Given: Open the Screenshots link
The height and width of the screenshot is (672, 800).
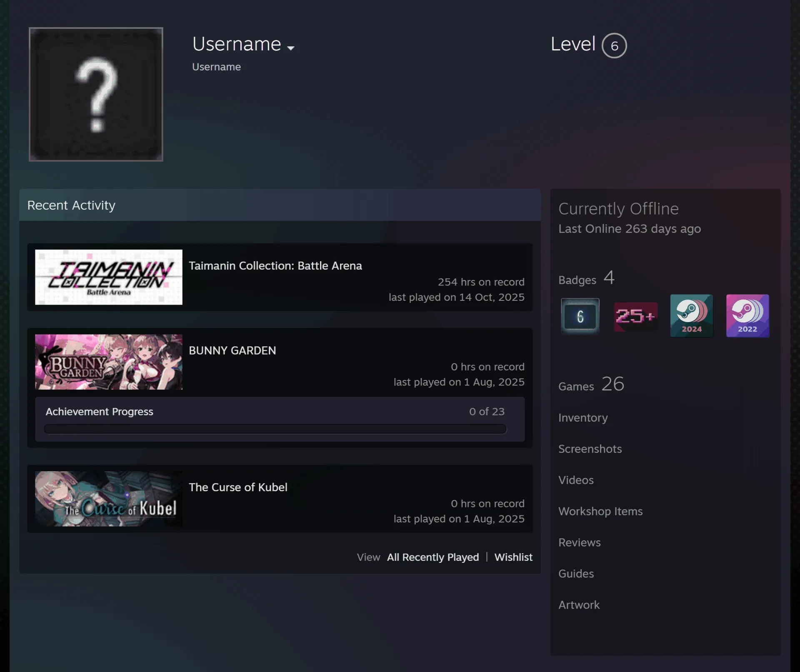Looking at the screenshot, I should pyautogui.click(x=590, y=449).
